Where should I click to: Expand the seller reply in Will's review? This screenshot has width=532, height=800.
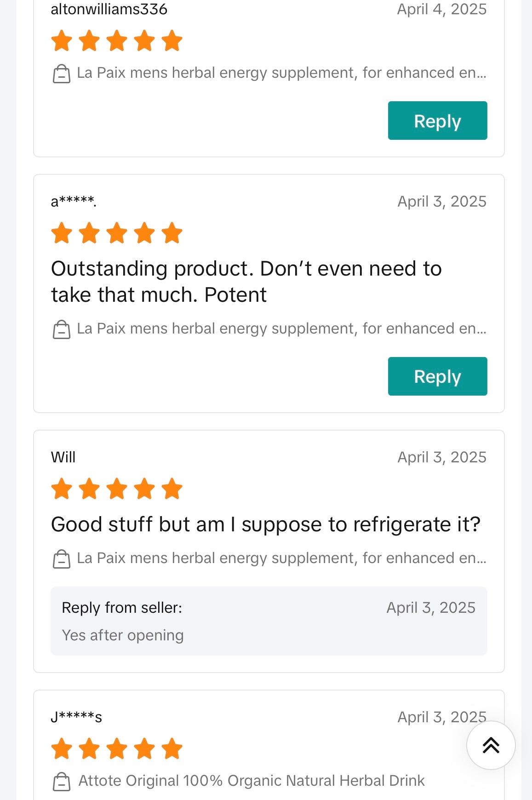269,621
